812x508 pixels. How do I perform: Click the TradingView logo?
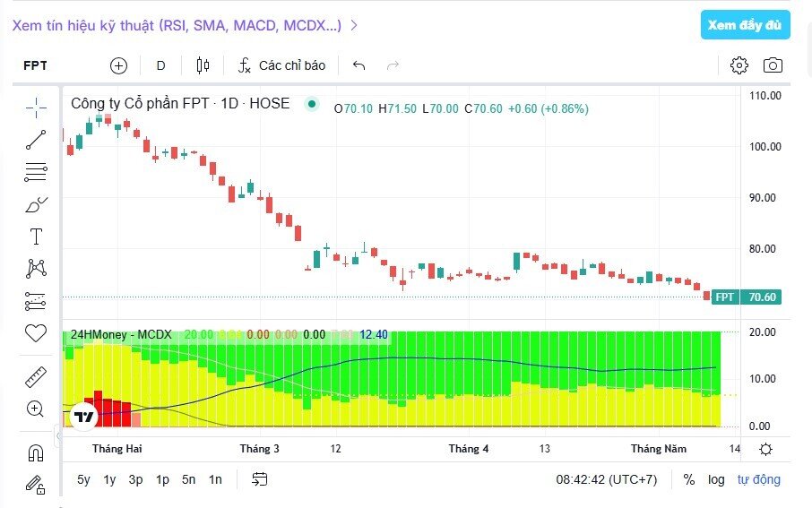[x=84, y=416]
